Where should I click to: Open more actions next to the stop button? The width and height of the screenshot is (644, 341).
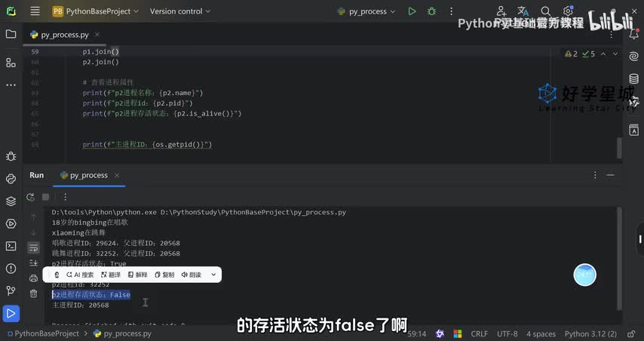[x=65, y=197]
